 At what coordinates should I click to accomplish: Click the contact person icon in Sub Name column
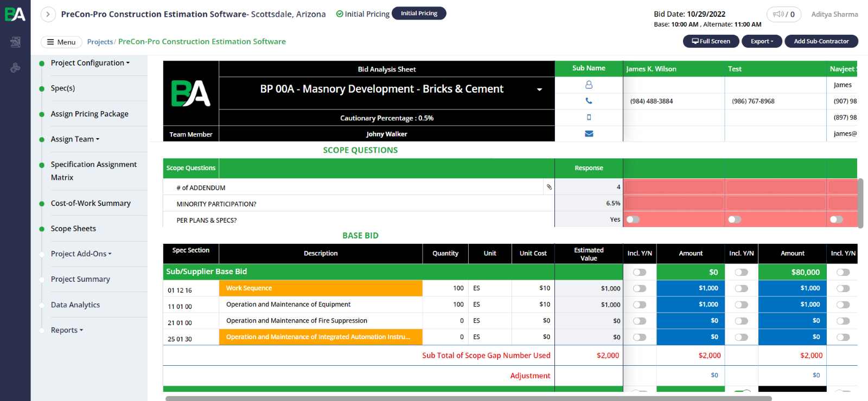(x=589, y=85)
